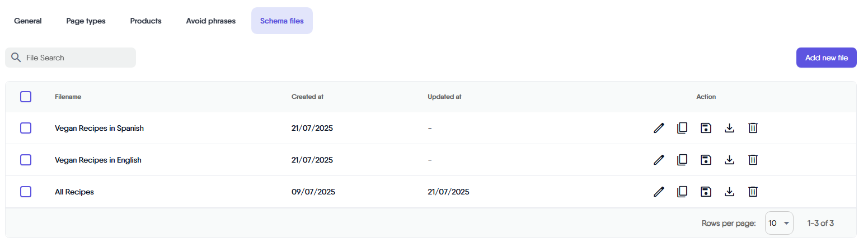This screenshot has height=247, width=868.
Task: Download the Vegan Recipes in Spanish file
Action: pyautogui.click(x=729, y=128)
